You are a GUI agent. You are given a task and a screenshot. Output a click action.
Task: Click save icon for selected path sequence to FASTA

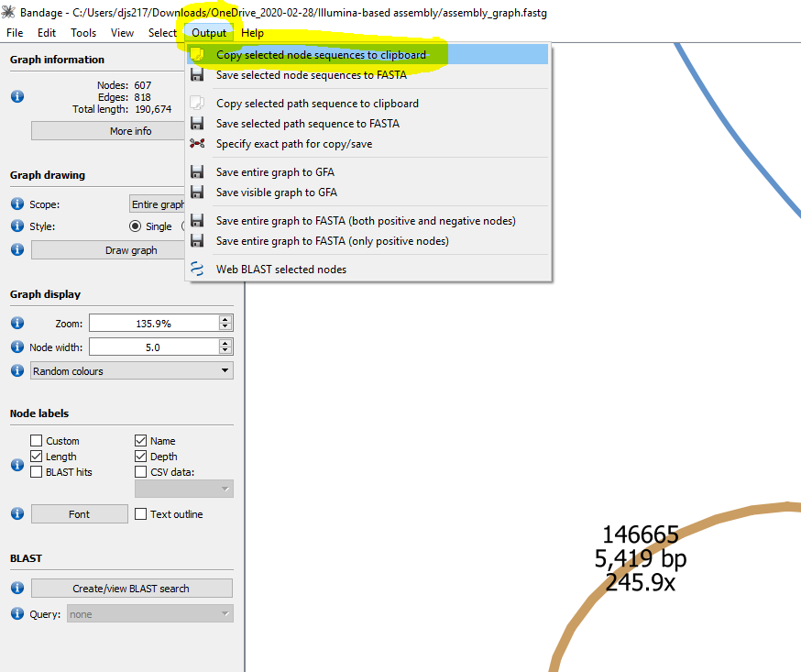coord(197,124)
